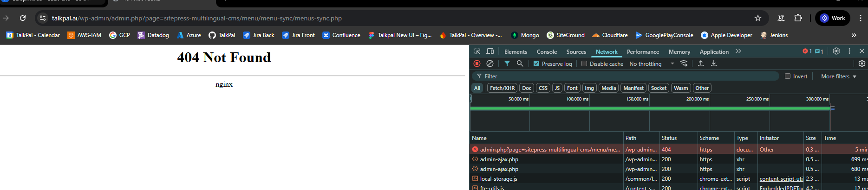Filter requests by Other

(702, 88)
